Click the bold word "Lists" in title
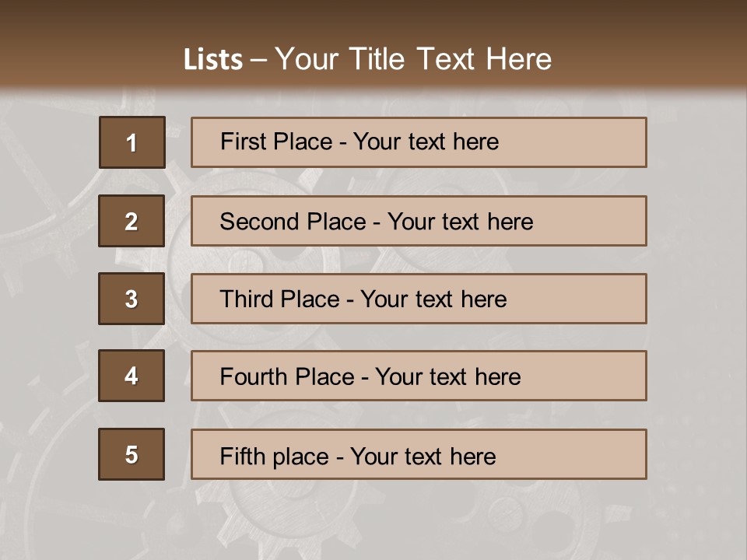 pos(213,60)
